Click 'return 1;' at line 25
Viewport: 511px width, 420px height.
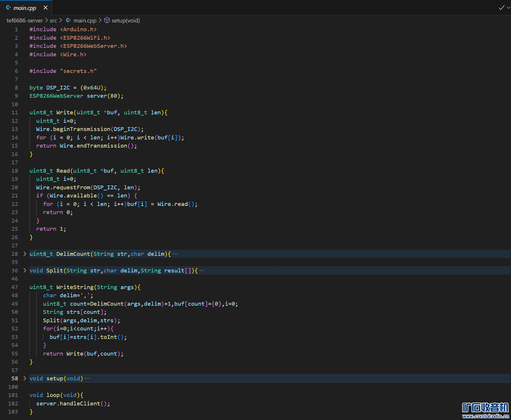[51, 229]
